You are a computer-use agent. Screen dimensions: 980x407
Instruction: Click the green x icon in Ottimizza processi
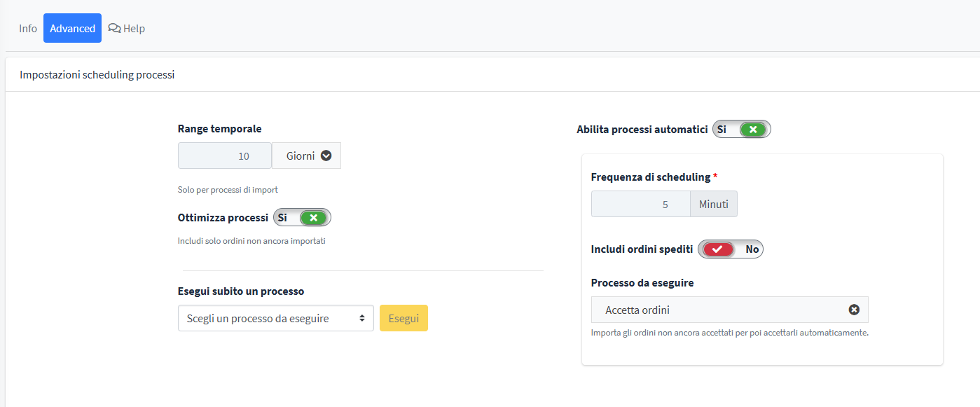click(314, 218)
